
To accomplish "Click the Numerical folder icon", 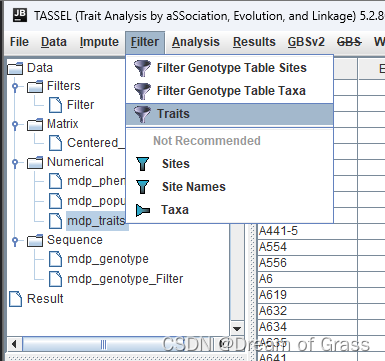I will [35, 162].
